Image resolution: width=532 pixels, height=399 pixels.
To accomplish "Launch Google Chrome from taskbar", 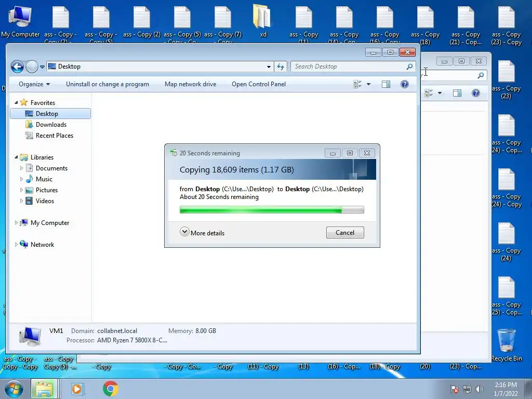I will 111,389.
